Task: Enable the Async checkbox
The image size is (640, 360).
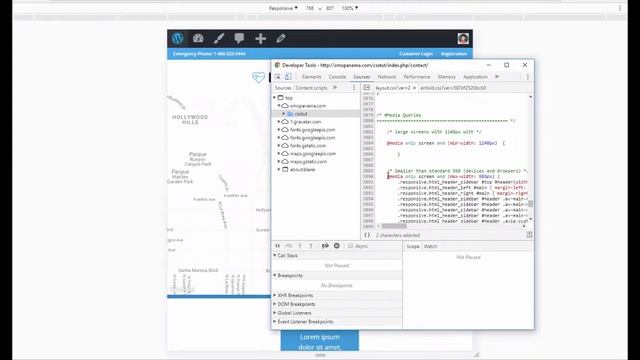Action: 350,246
